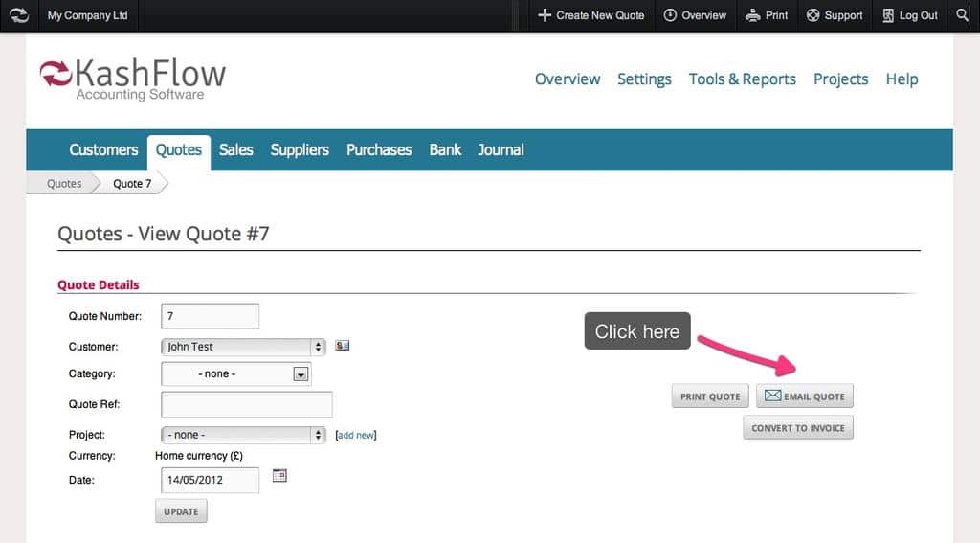
Task: Expand the Customer dropdown showing John Test
Action: (x=244, y=347)
